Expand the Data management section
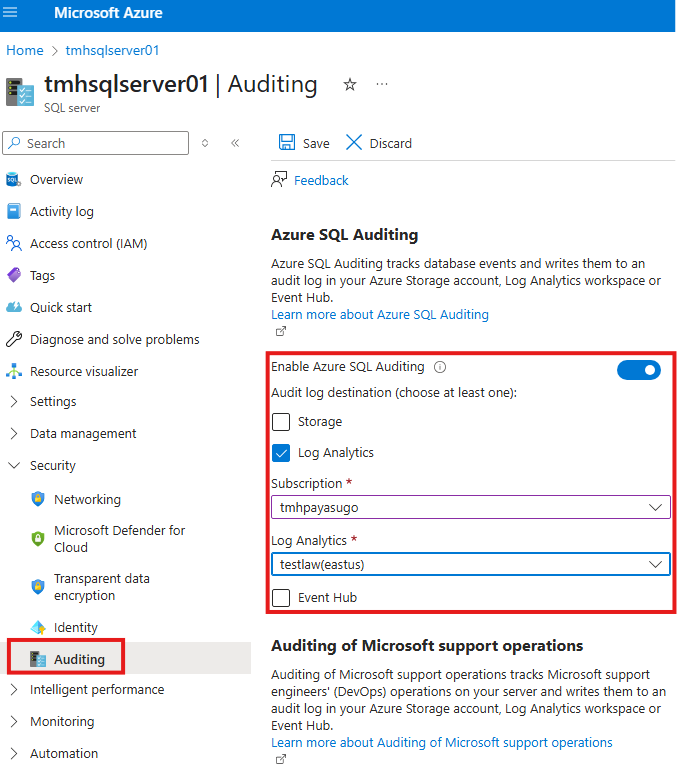Image resolution: width=677 pixels, height=774 pixels. coord(14,433)
